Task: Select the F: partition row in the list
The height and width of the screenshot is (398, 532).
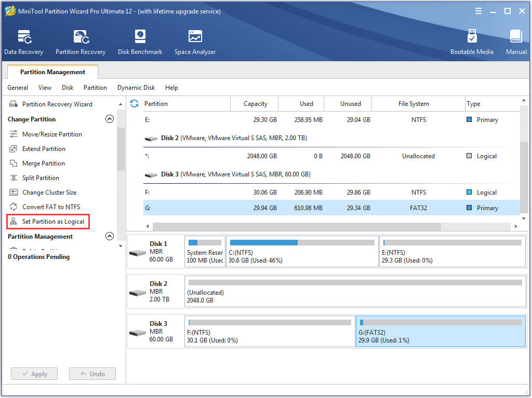Action: 331,192
